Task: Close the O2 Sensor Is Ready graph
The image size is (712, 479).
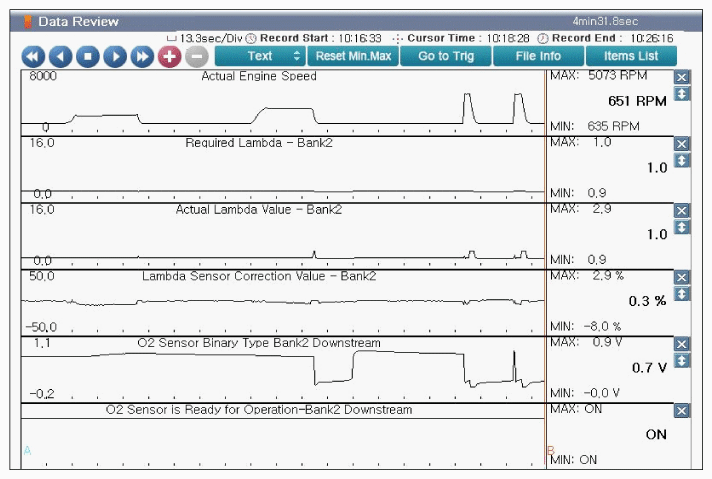Action: click(682, 411)
